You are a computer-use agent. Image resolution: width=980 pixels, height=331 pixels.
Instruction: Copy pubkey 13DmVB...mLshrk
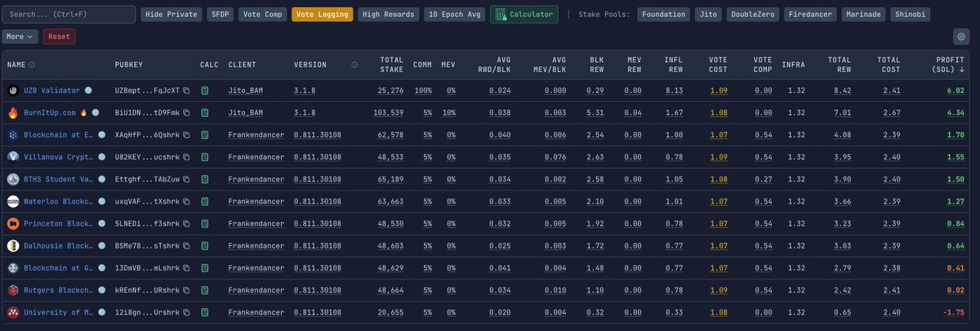pos(186,267)
